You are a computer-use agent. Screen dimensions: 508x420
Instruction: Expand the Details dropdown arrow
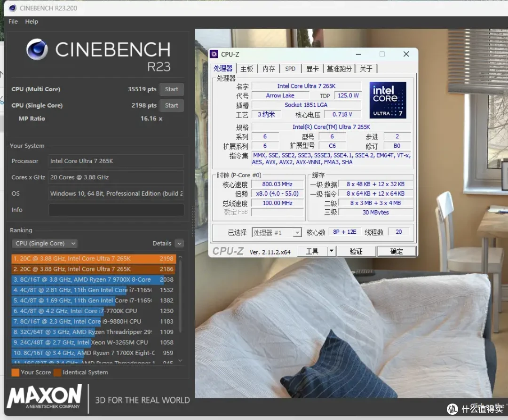[179, 243]
